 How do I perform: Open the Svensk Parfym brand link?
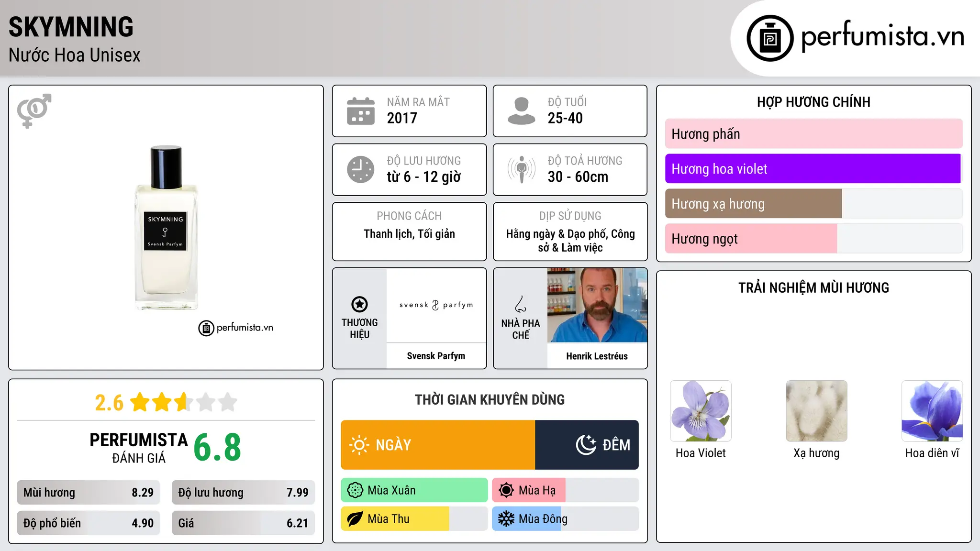[436, 356]
